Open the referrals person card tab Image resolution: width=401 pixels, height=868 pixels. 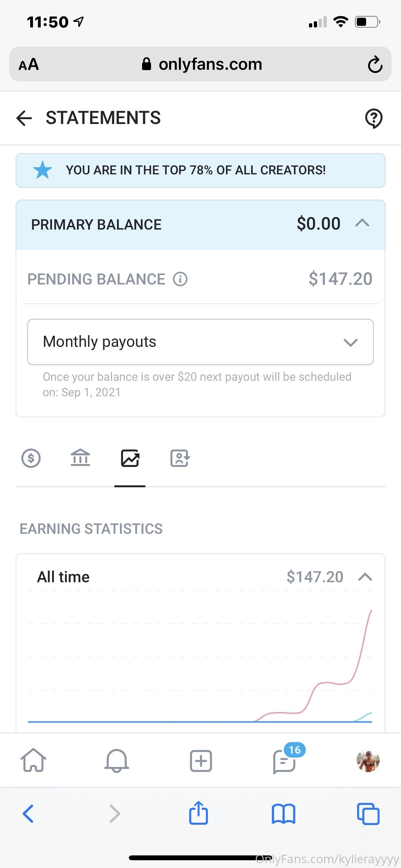pos(180,458)
